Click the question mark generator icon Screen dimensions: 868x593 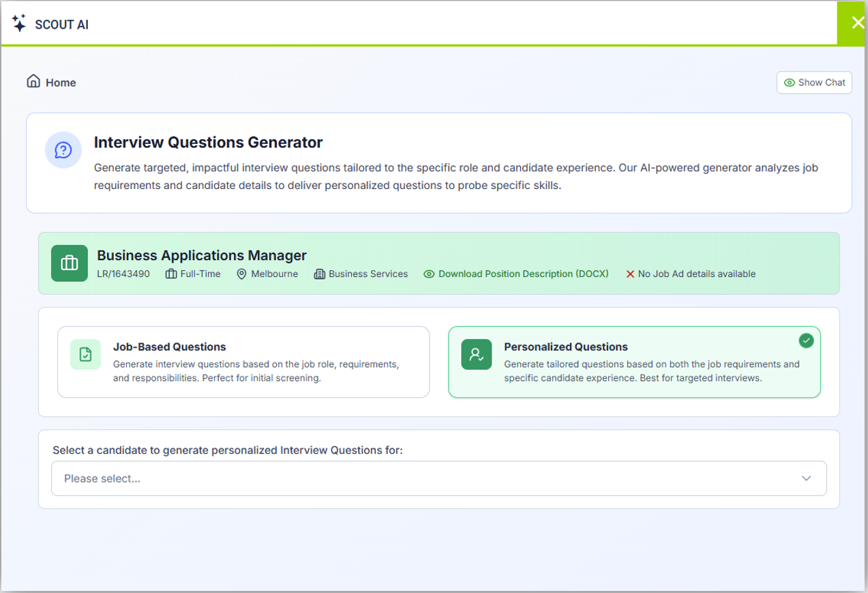coord(63,150)
